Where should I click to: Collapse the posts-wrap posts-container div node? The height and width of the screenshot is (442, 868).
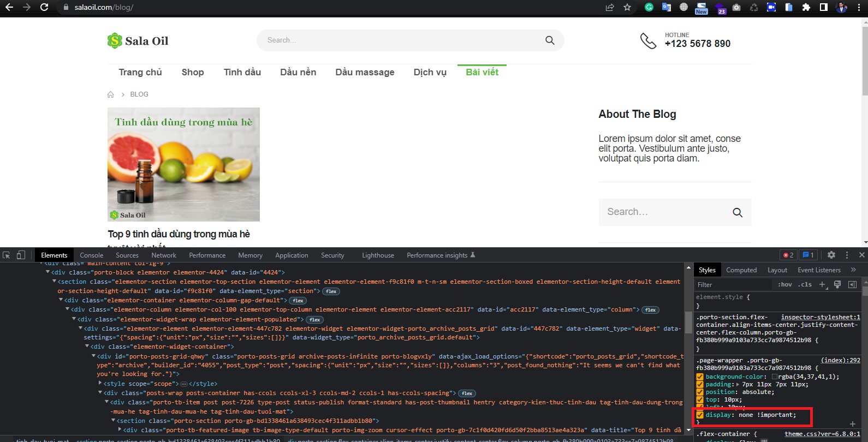[100, 393]
